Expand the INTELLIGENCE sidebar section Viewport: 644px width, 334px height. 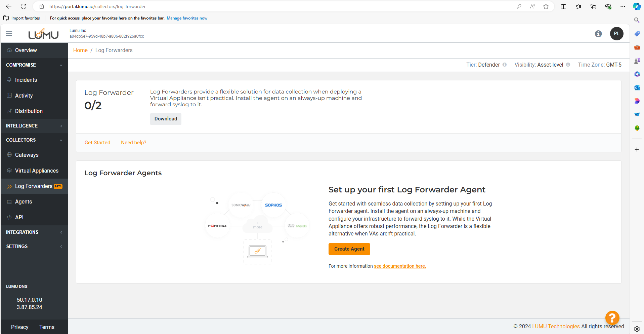61,126
